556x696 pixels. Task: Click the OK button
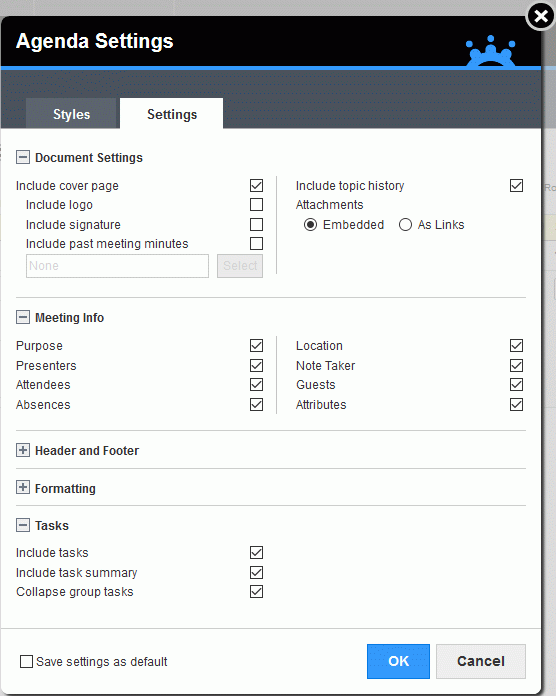point(398,661)
